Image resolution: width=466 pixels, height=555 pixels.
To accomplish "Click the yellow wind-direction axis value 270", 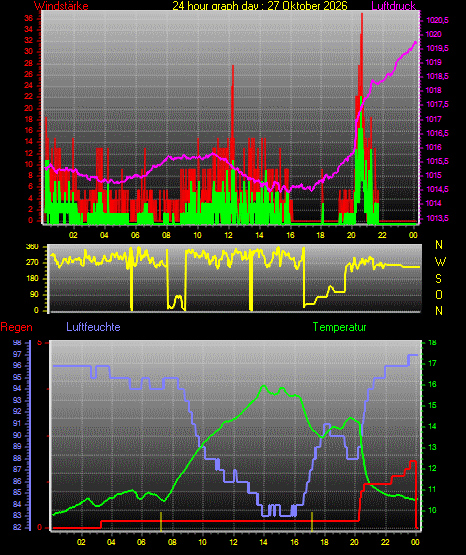I will click(32, 263).
